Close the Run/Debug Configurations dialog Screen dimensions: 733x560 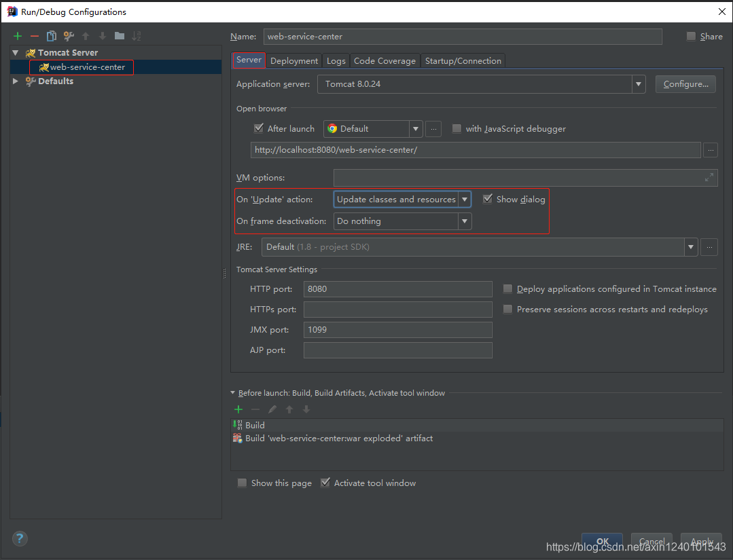[x=721, y=12]
